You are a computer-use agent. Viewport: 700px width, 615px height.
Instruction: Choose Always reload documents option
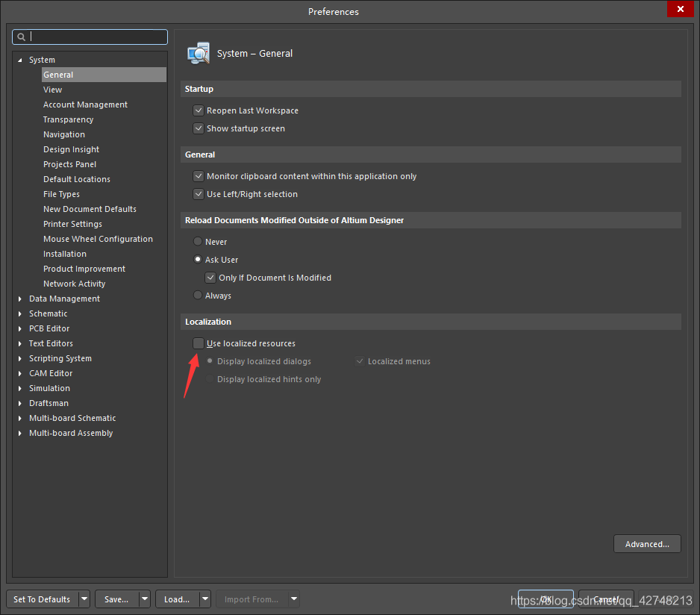tap(198, 296)
